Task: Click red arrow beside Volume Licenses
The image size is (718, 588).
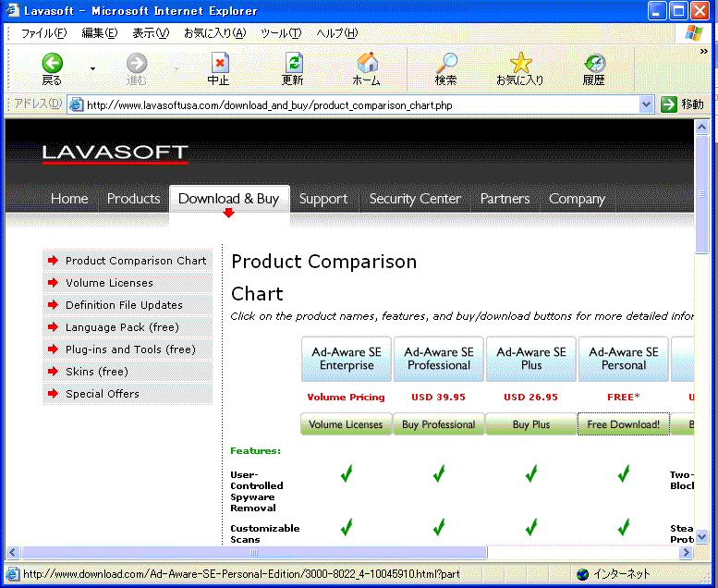Action: pyautogui.click(x=53, y=283)
